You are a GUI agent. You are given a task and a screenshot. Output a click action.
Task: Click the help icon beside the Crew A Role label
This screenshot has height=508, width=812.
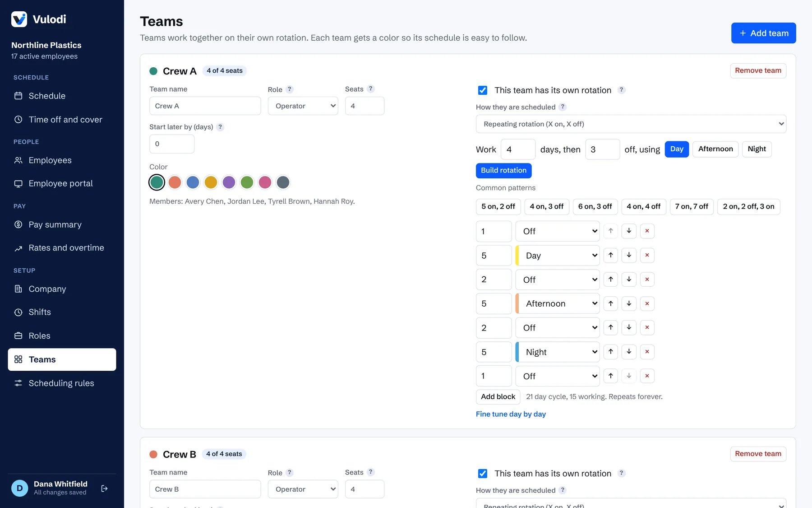tap(290, 89)
